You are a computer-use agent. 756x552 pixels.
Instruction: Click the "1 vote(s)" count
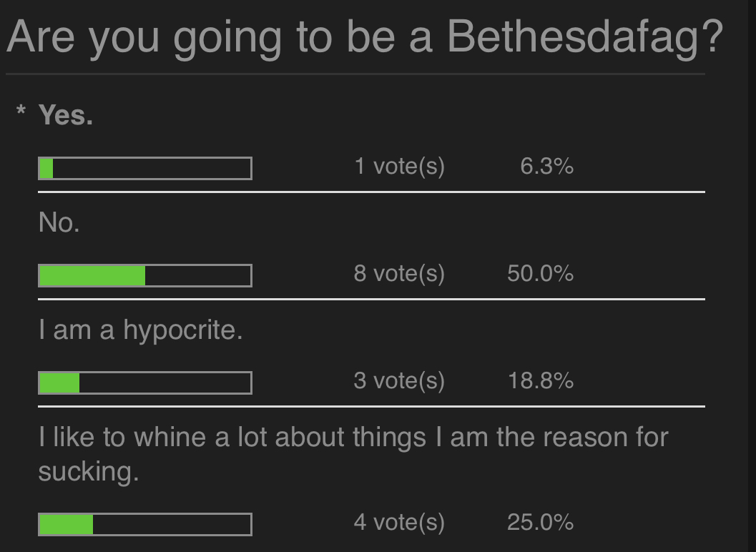tap(399, 167)
